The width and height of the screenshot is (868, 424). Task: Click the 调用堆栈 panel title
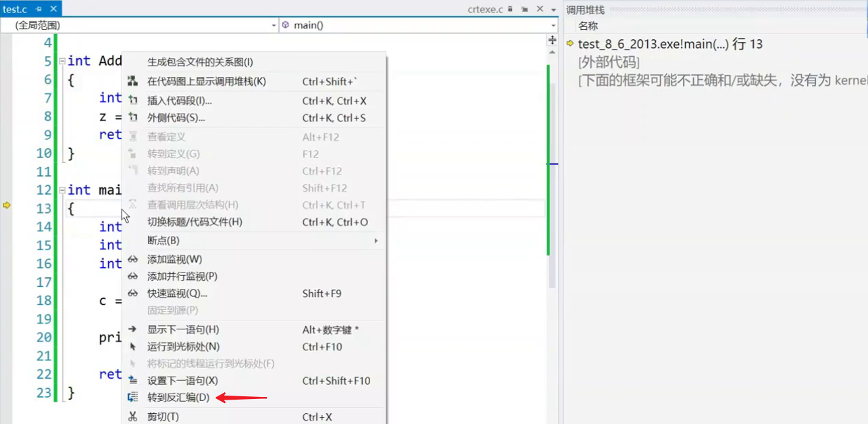pos(585,9)
